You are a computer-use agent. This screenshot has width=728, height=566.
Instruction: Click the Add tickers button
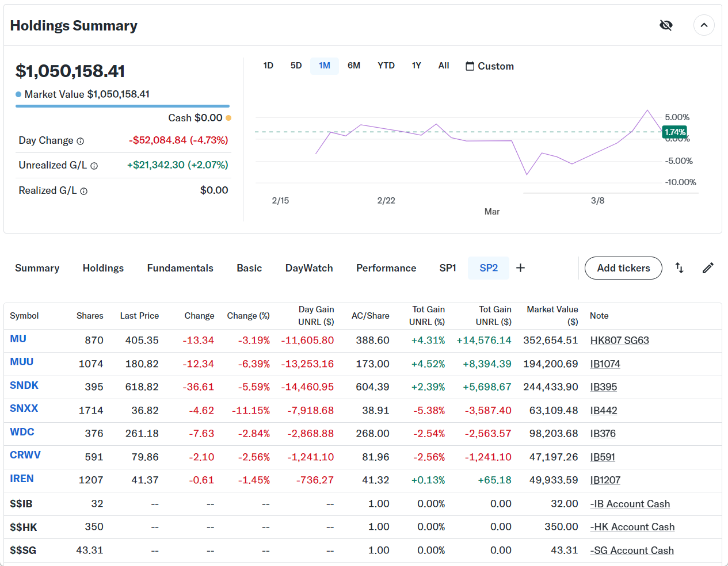(x=623, y=268)
